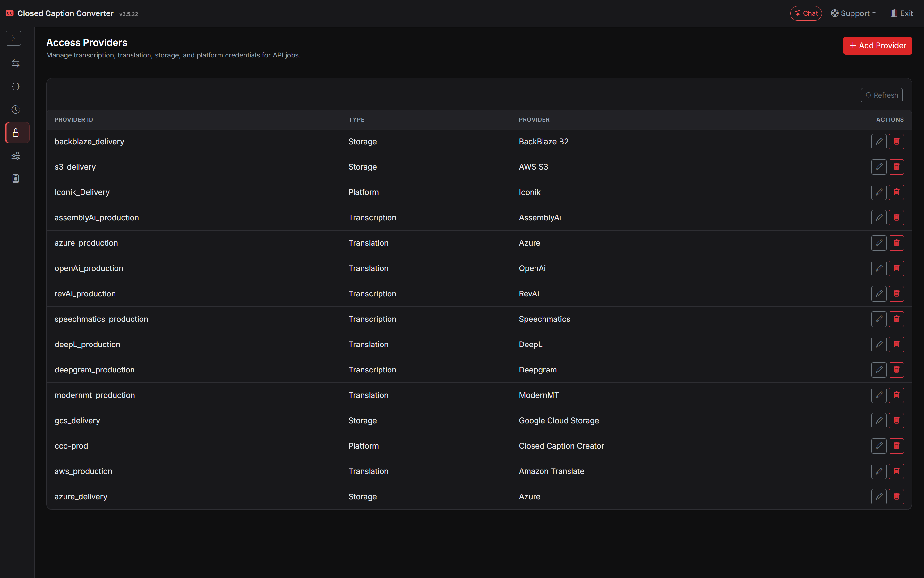The height and width of the screenshot is (578, 924).
Task: Open the convert arrows sidebar icon
Action: coord(16,64)
